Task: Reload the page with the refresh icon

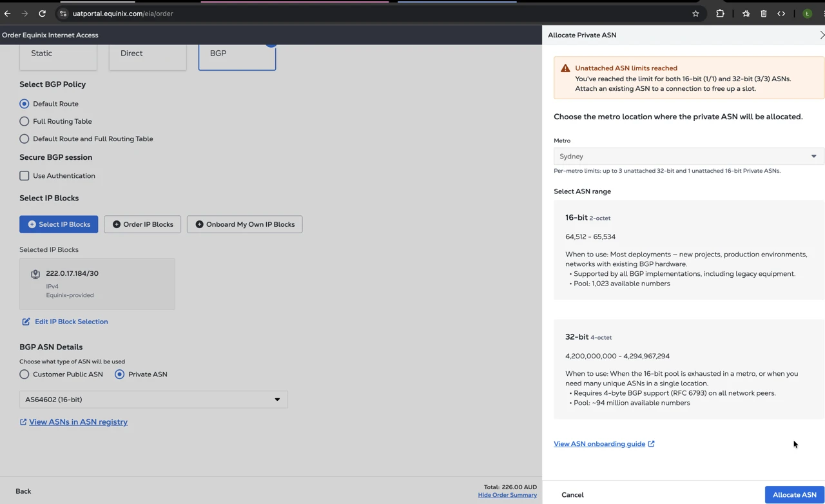Action: pyautogui.click(x=43, y=14)
